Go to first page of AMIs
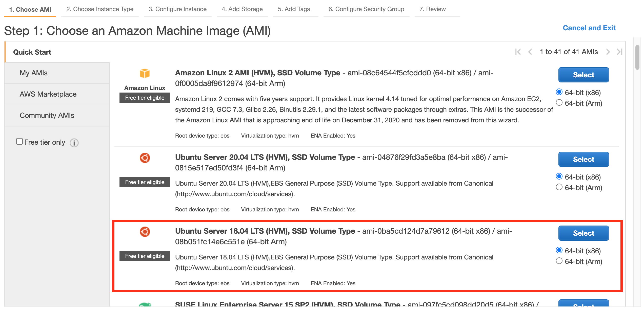 tap(518, 52)
